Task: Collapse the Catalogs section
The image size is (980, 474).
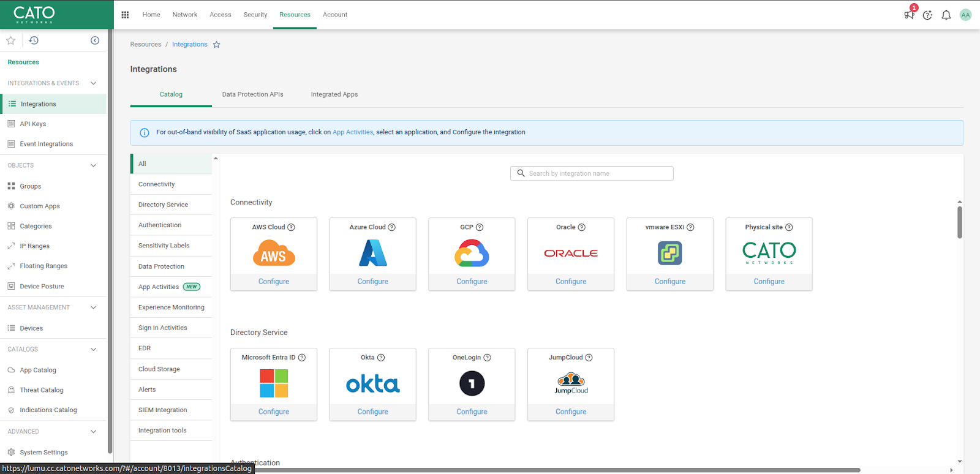Action: (93, 349)
